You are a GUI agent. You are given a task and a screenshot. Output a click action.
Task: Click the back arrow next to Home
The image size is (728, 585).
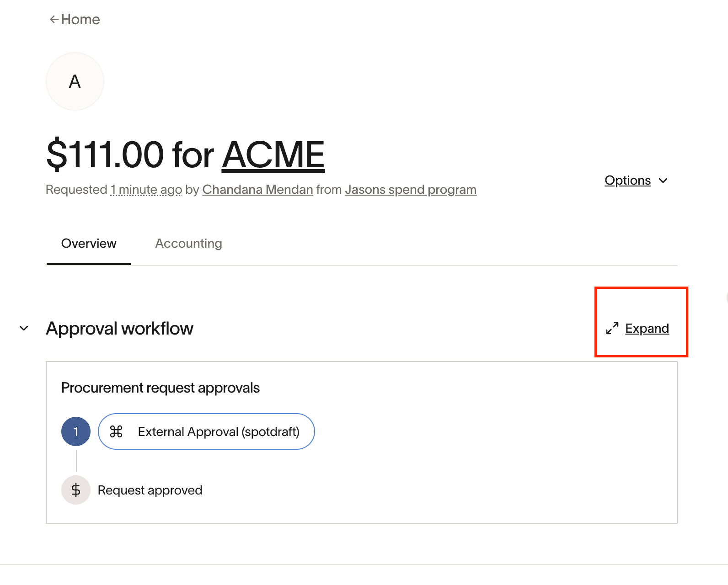(54, 19)
